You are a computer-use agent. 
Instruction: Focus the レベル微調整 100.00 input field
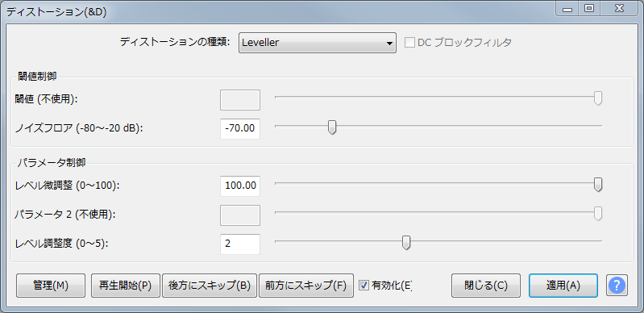[x=240, y=186]
